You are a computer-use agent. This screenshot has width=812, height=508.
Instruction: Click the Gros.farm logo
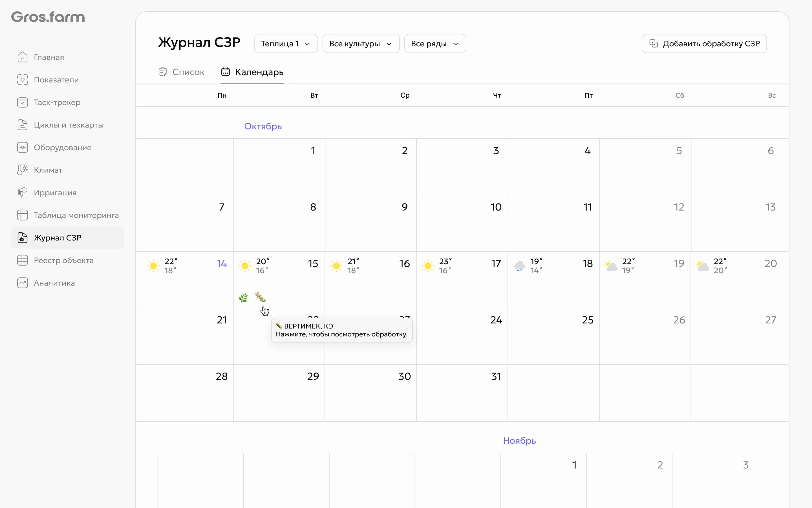[x=48, y=17]
